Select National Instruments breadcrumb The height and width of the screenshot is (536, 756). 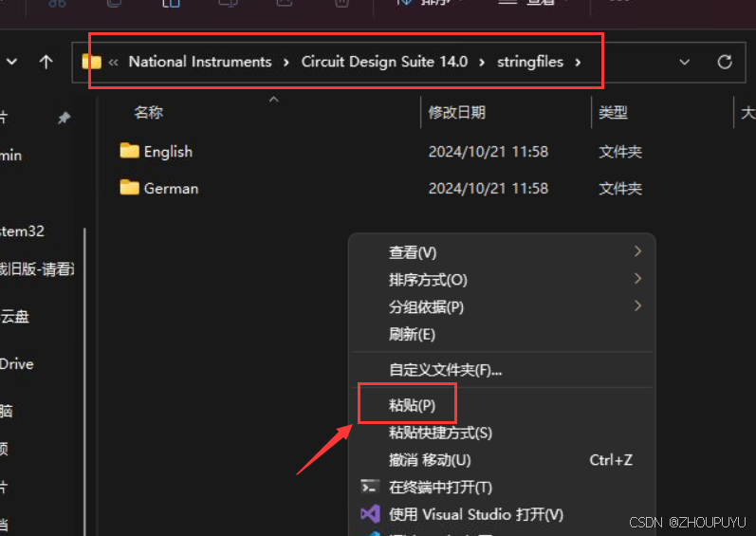[x=200, y=62]
